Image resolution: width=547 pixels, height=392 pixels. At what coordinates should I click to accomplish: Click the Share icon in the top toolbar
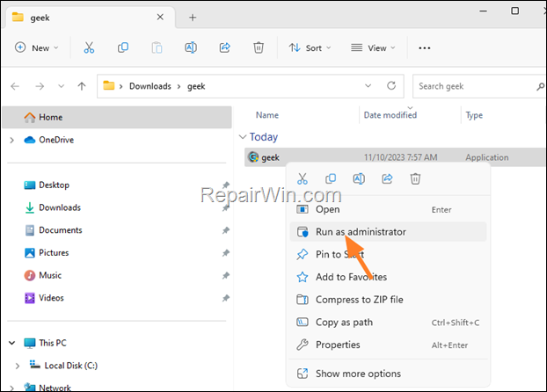point(224,47)
